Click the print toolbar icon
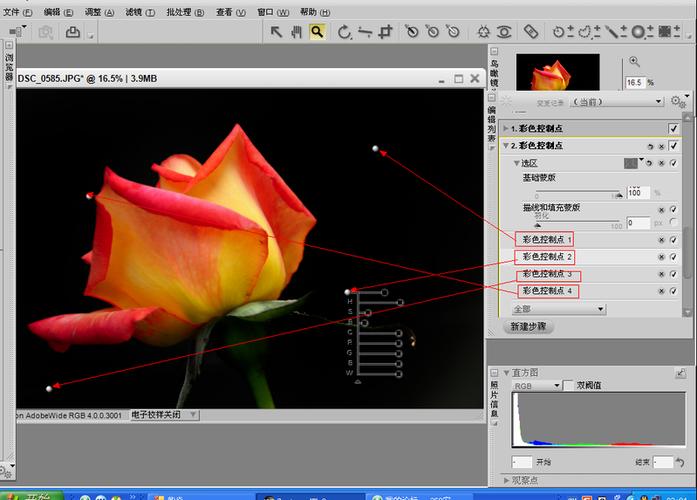The width and height of the screenshot is (697, 500). (73, 32)
